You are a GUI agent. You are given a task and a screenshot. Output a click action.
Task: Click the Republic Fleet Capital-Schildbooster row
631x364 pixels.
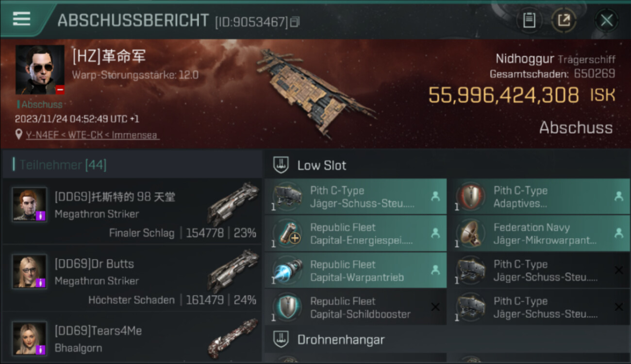356,307
